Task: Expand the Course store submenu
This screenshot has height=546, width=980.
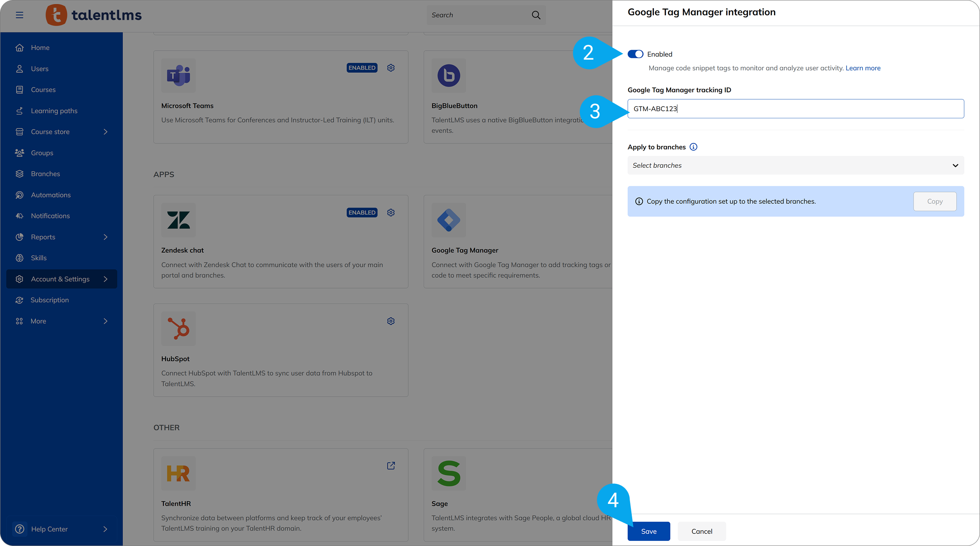Action: click(106, 132)
